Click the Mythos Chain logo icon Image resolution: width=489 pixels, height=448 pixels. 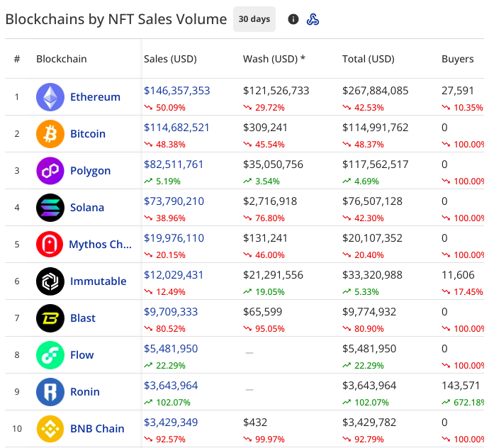click(x=50, y=245)
